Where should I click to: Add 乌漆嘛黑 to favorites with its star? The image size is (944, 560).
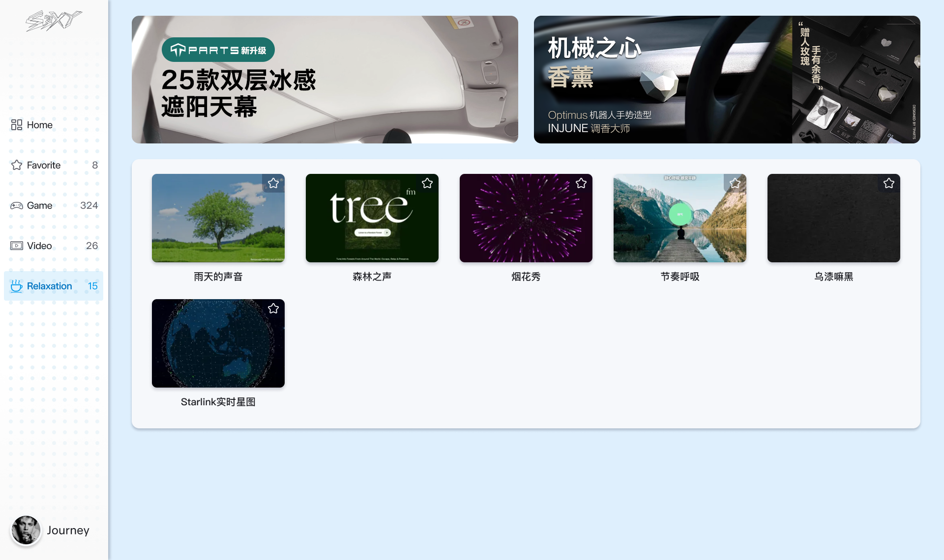889,183
